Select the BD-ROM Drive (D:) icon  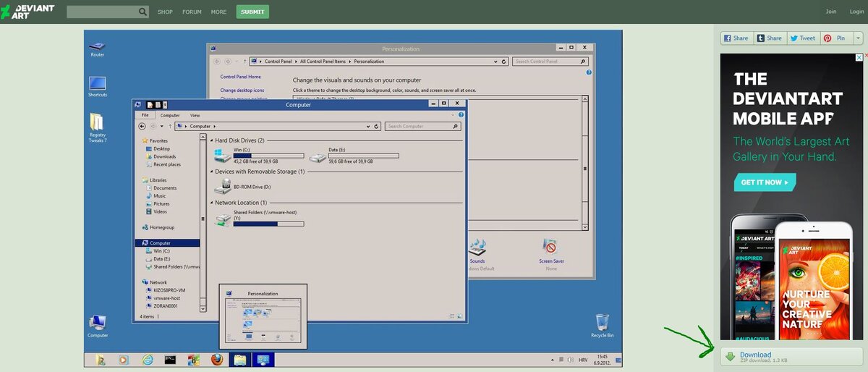tap(222, 187)
